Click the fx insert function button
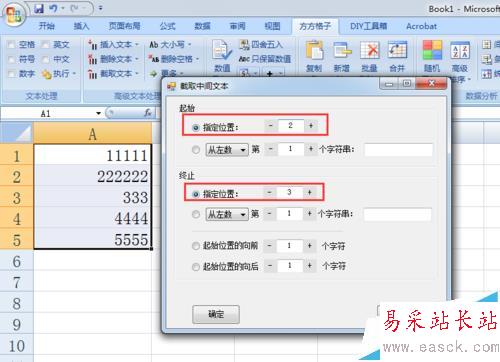The height and width of the screenshot is (362, 500). [x=148, y=113]
